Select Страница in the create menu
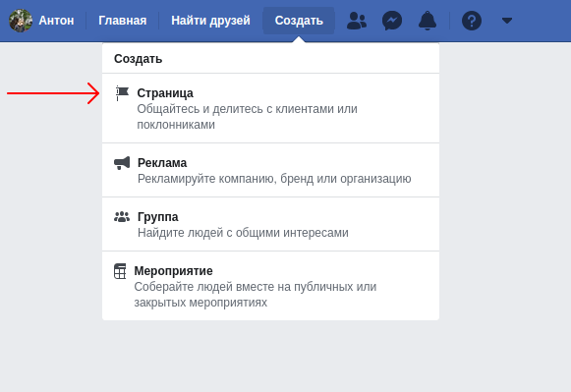The image size is (571, 392). (270, 108)
